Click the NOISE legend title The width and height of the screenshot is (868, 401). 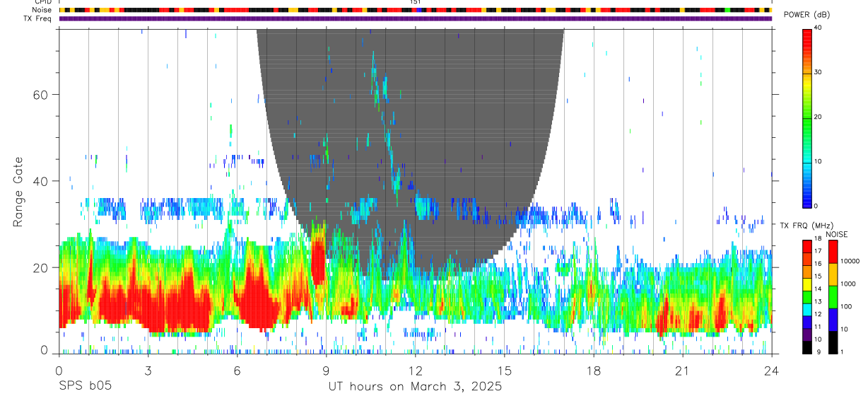click(x=837, y=234)
